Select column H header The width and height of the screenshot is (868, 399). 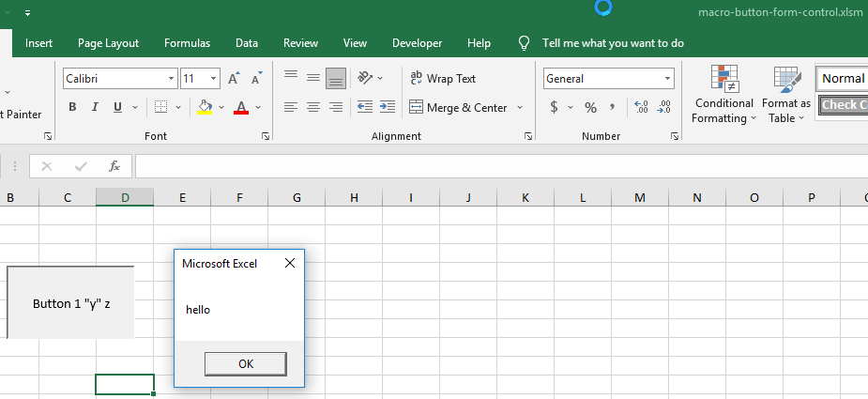coord(354,197)
